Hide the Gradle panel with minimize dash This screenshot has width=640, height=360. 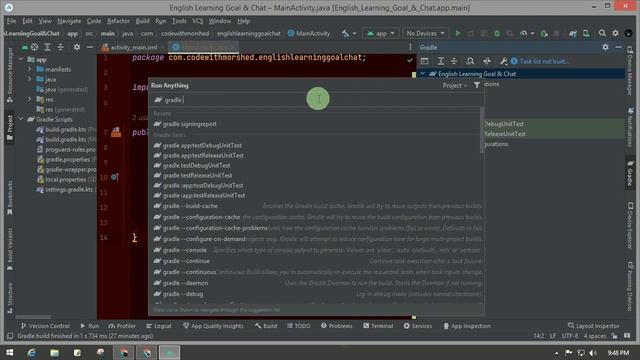pyautogui.click(x=618, y=47)
